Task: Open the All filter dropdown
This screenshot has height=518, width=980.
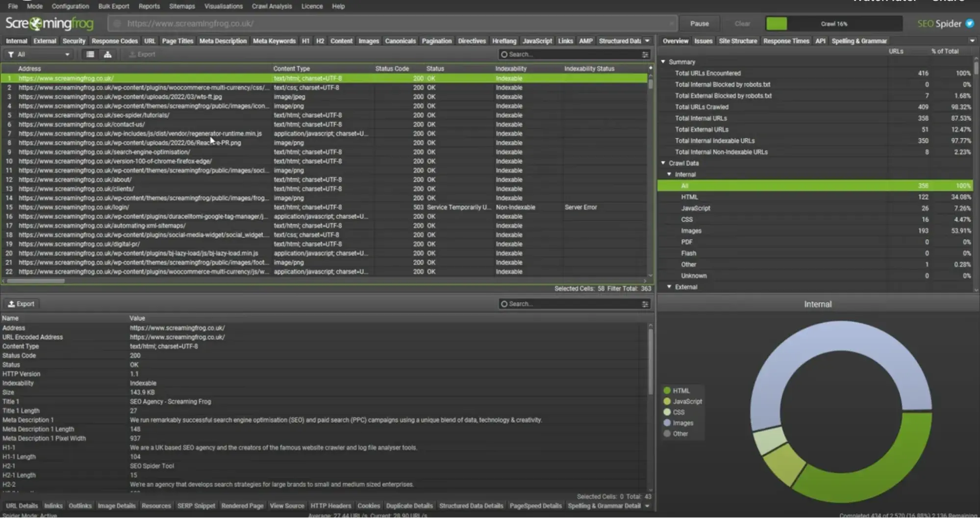Action: click(x=39, y=54)
